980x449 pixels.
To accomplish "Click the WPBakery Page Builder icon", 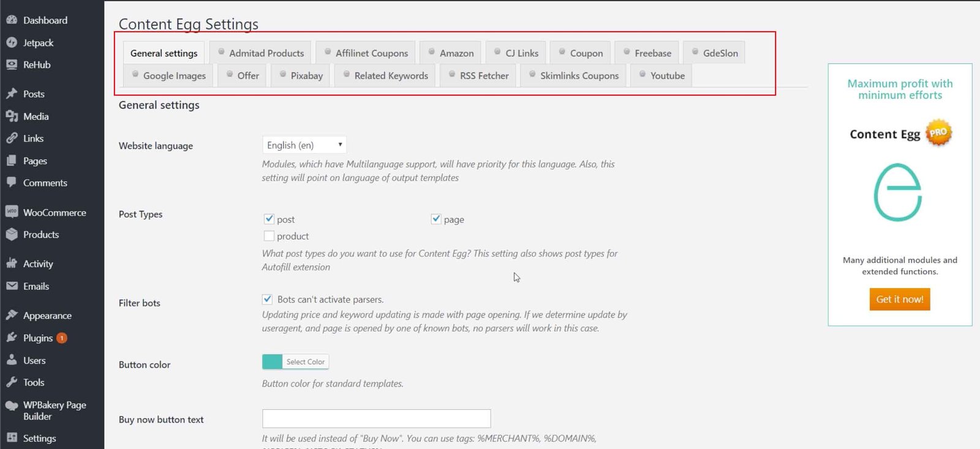I will pos(12,406).
